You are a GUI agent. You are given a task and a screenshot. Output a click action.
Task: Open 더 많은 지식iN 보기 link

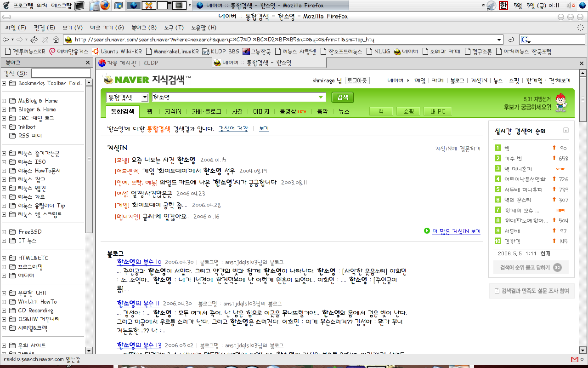pyautogui.click(x=456, y=231)
